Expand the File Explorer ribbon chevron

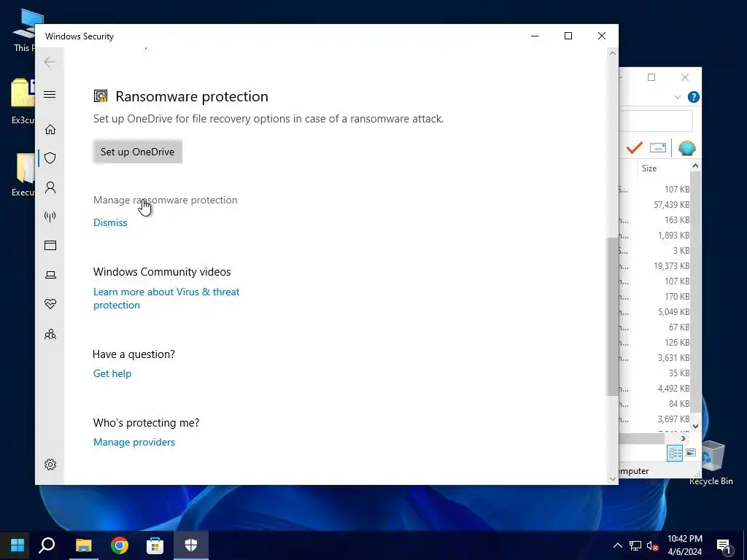tap(678, 97)
